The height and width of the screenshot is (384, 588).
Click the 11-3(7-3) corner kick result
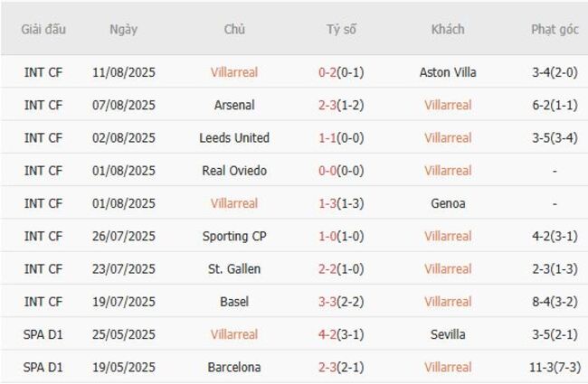555,368
